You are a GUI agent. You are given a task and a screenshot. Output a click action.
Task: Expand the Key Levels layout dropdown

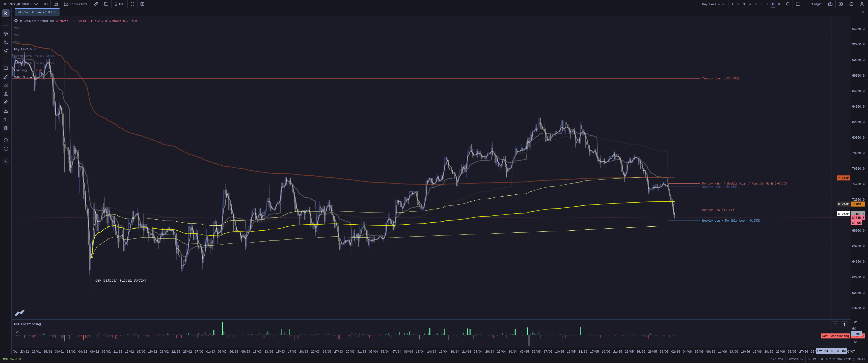(x=713, y=4)
